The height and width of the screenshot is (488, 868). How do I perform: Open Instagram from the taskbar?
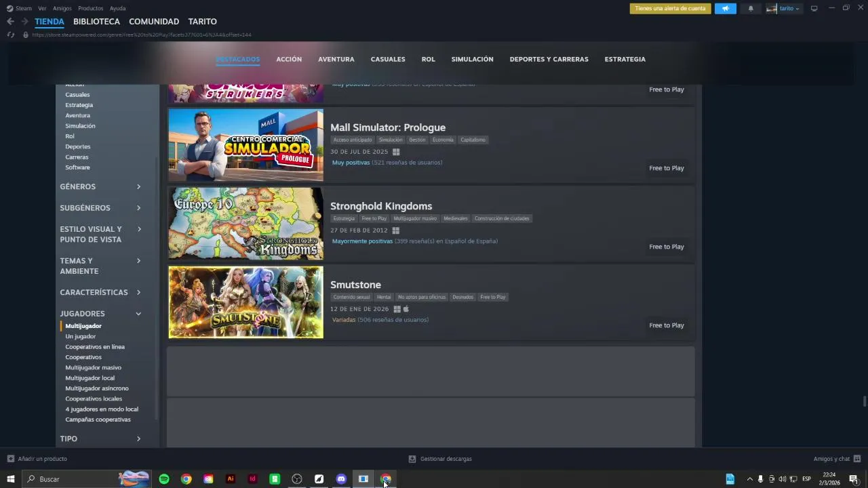[208, 479]
